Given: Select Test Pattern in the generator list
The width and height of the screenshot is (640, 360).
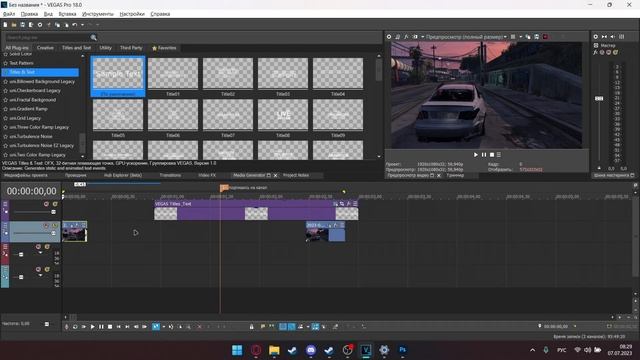Looking at the screenshot, I should point(21,63).
